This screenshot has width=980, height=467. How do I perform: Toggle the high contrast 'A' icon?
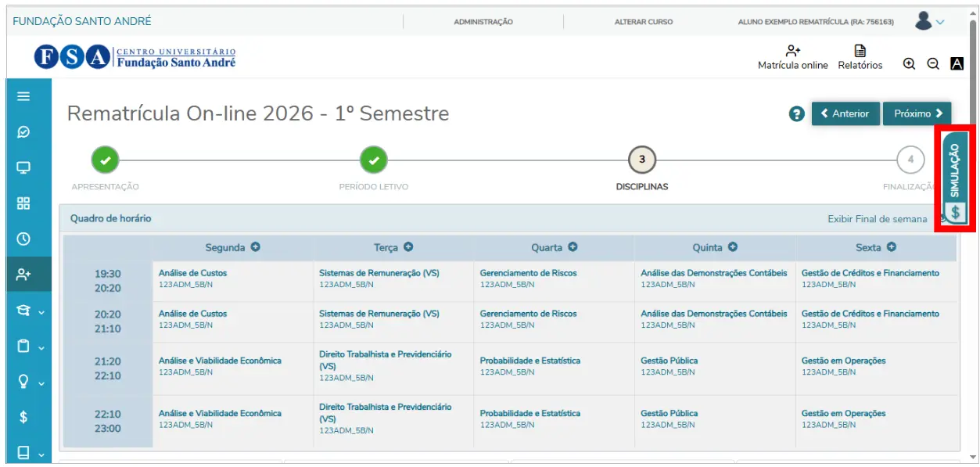(x=957, y=64)
